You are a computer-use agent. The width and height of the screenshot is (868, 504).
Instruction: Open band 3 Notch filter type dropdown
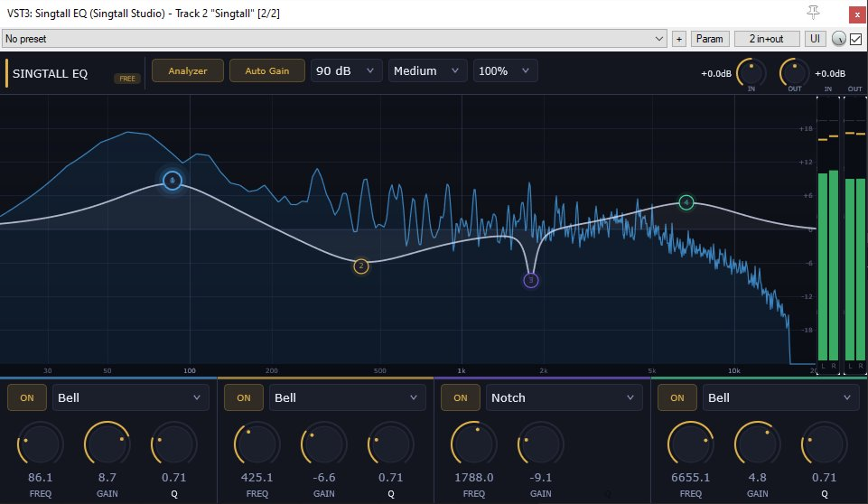tap(565, 397)
